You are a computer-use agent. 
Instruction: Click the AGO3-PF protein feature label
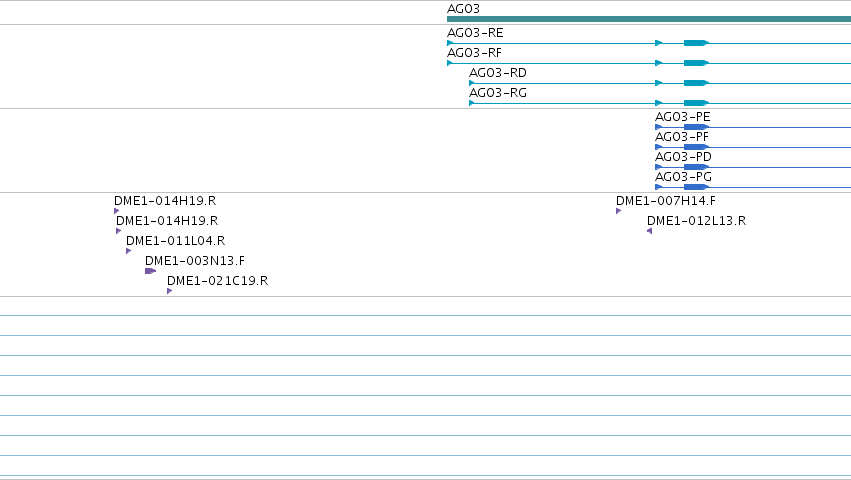[682, 137]
